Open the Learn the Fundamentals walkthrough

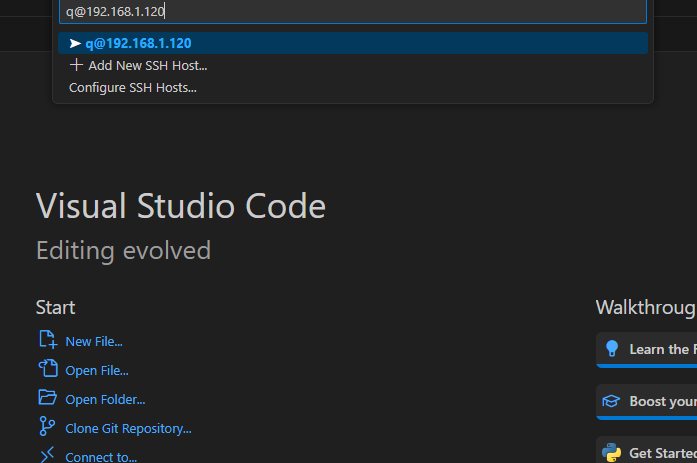[647, 350]
